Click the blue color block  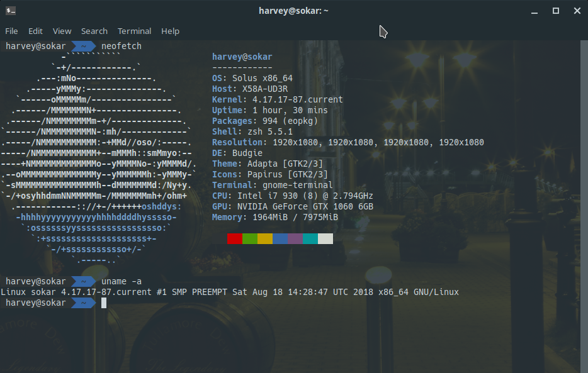[280, 238]
